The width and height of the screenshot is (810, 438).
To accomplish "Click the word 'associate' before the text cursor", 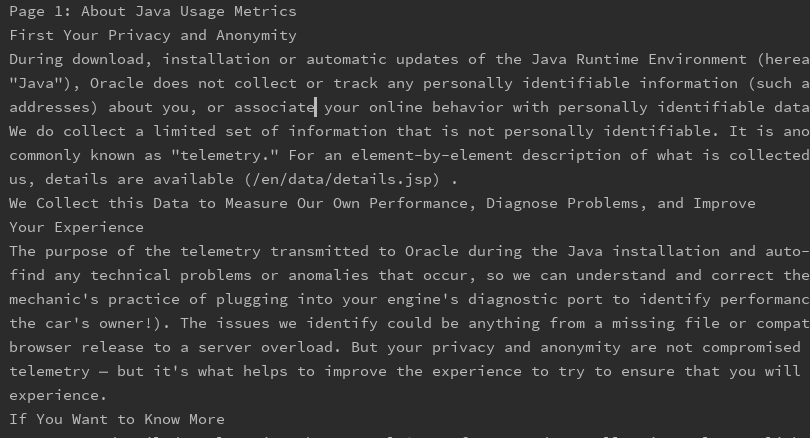I will pyautogui.click(x=274, y=107).
